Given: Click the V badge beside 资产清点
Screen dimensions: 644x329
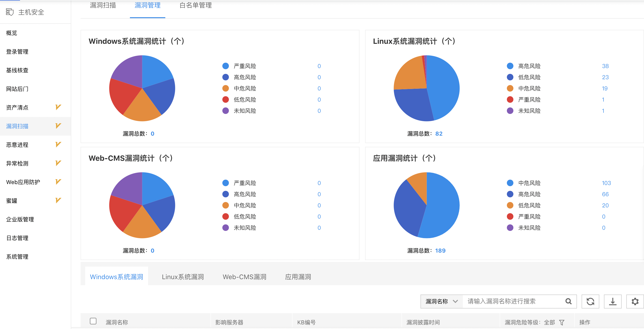Looking at the screenshot, I should point(58,107).
